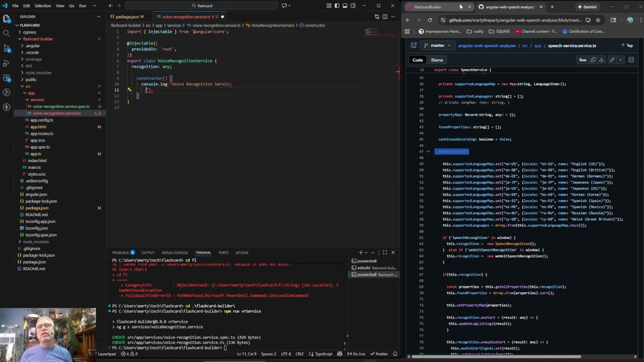
Task: Open the Extensions view in activity bar
Action: click(x=7, y=78)
